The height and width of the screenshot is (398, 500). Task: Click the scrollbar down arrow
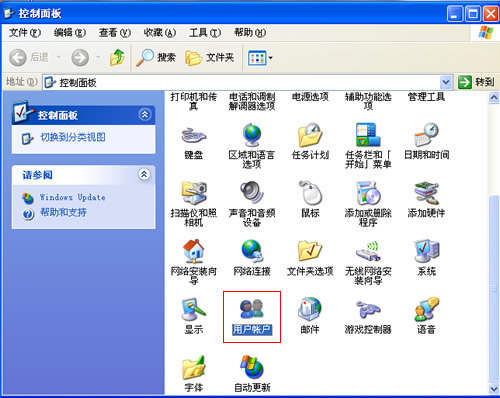click(x=494, y=389)
